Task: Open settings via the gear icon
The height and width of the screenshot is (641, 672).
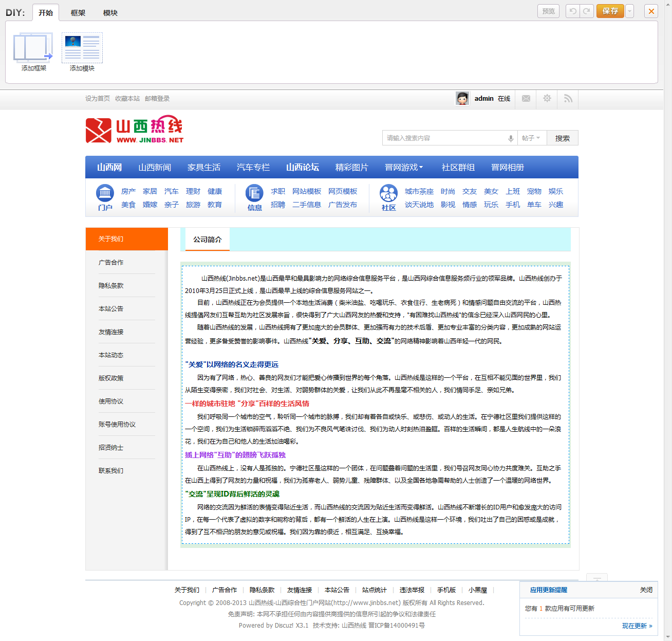Action: (x=547, y=99)
